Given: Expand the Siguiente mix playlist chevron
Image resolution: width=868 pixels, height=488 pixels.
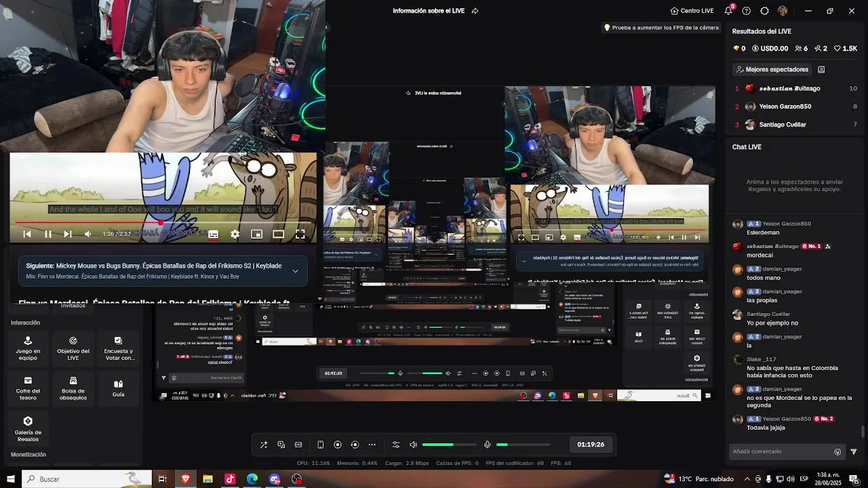Looking at the screenshot, I should click(x=295, y=271).
